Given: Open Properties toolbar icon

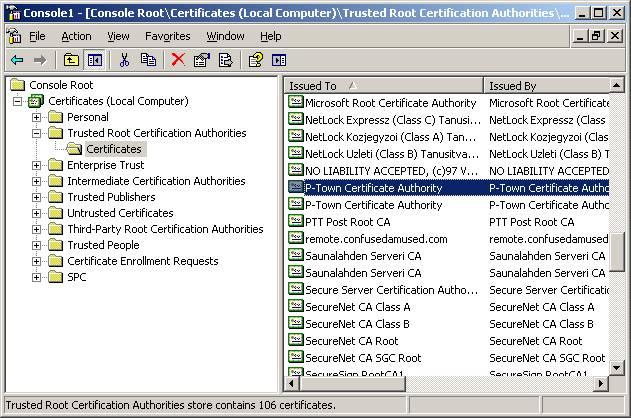Looking at the screenshot, I should [202, 60].
